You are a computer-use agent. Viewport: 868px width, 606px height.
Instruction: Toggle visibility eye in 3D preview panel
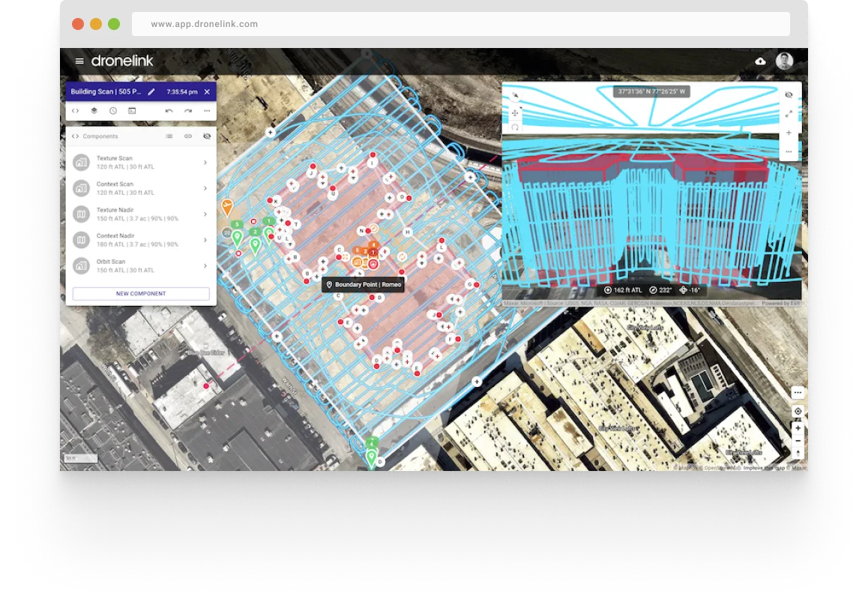[x=789, y=94]
